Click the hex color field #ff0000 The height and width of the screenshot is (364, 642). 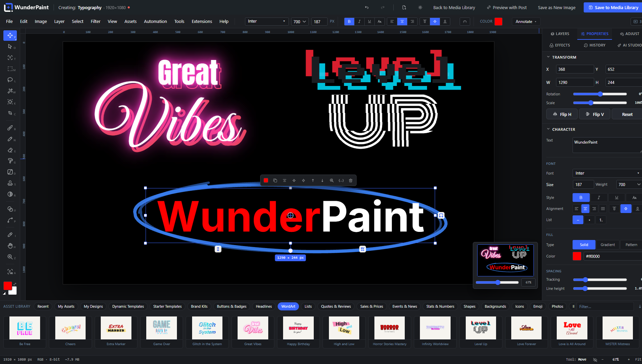coord(613,256)
